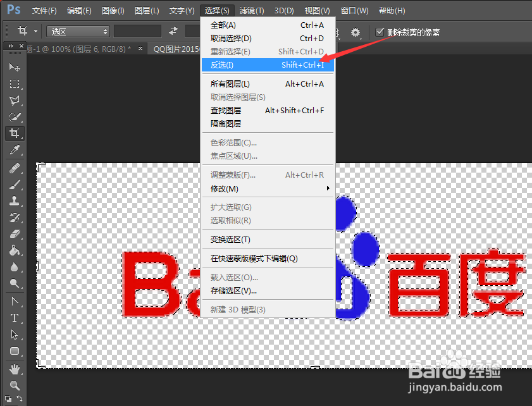This screenshot has width=532, height=406.
Task: Choose 反选(I) menu entry
Action: pos(268,65)
